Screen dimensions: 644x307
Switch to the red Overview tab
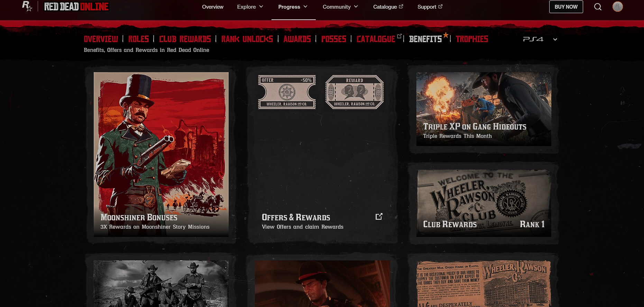(x=101, y=39)
